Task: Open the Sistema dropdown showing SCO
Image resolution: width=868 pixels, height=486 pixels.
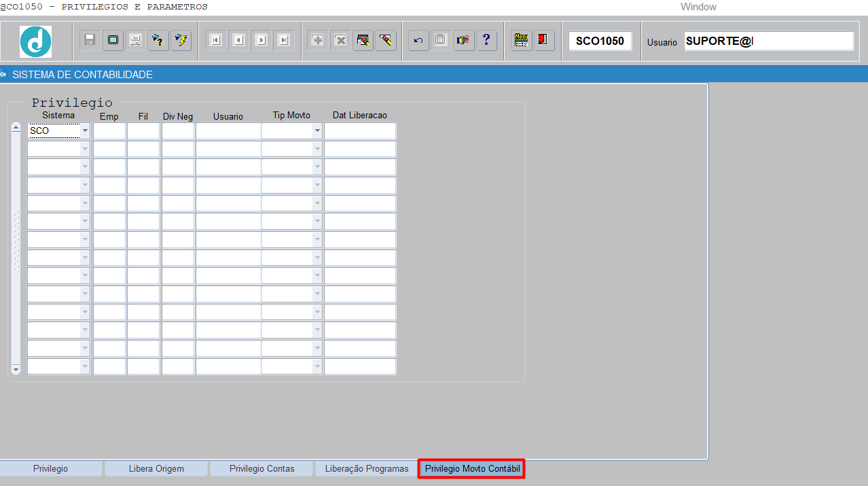Action: 85,131
